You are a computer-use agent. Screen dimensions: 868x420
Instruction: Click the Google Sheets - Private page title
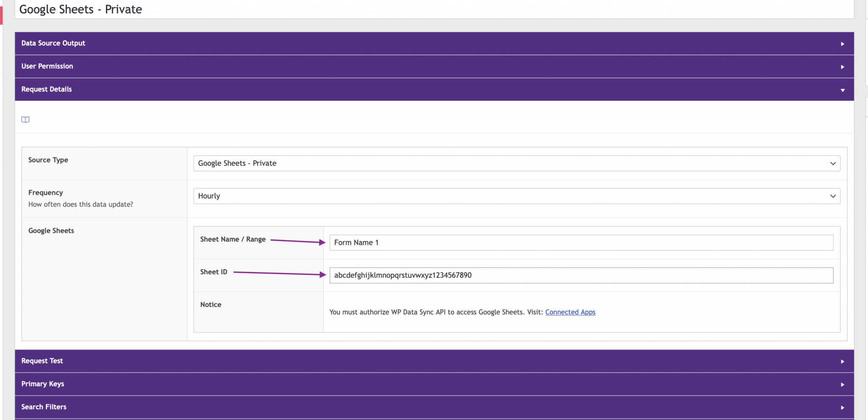tap(81, 9)
